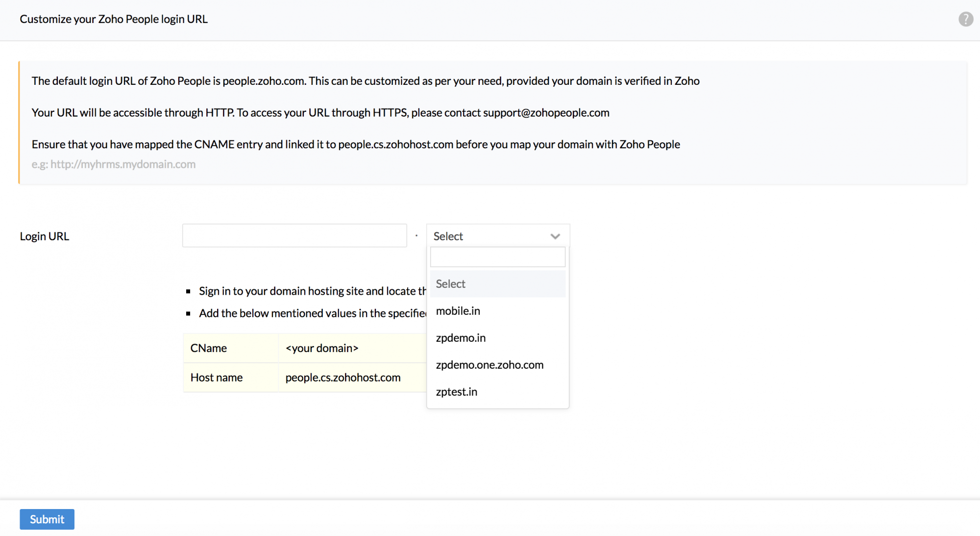Click the dropdown search field
The width and height of the screenshot is (980, 536).
click(x=497, y=257)
